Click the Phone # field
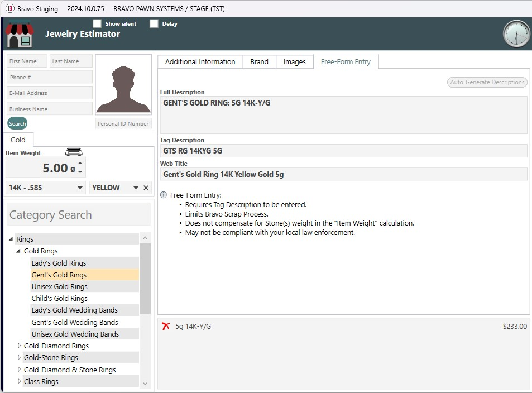532x393 pixels. 50,77
